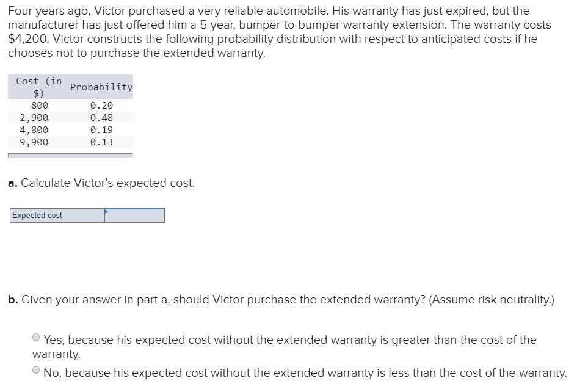Click the Expected cost answer input box
This screenshot has height=392, width=577.
click(x=134, y=215)
